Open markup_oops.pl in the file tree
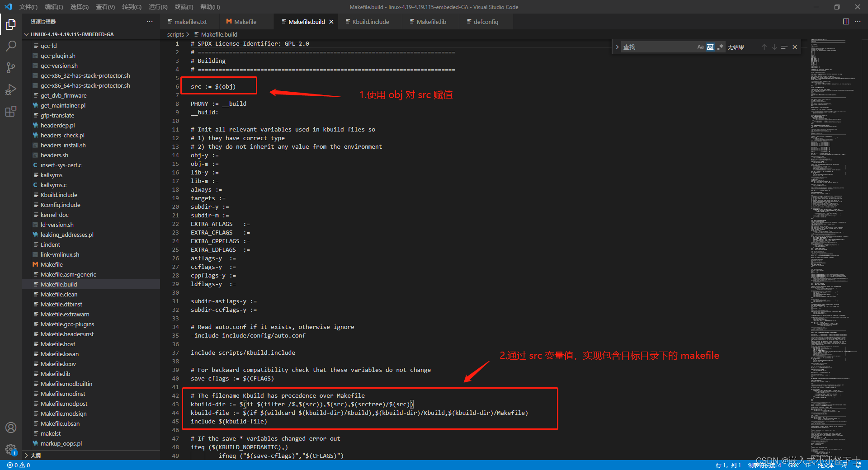Viewport: 868px width, 470px height. pos(61,443)
